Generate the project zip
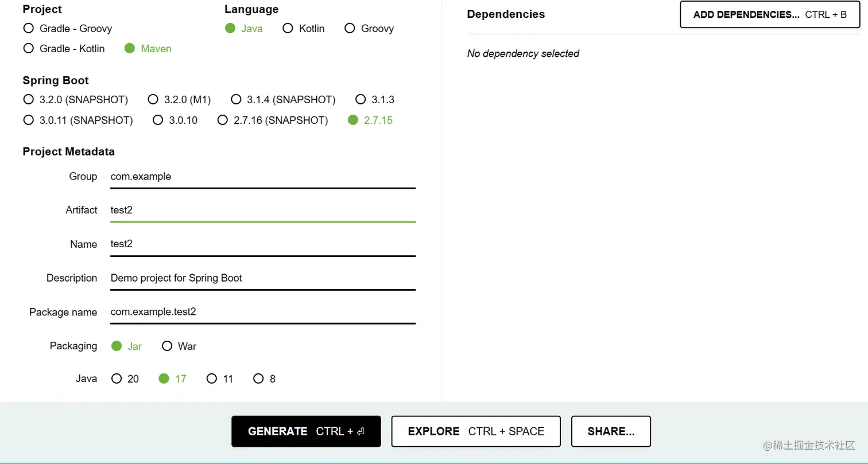The width and height of the screenshot is (868, 464). tap(306, 431)
